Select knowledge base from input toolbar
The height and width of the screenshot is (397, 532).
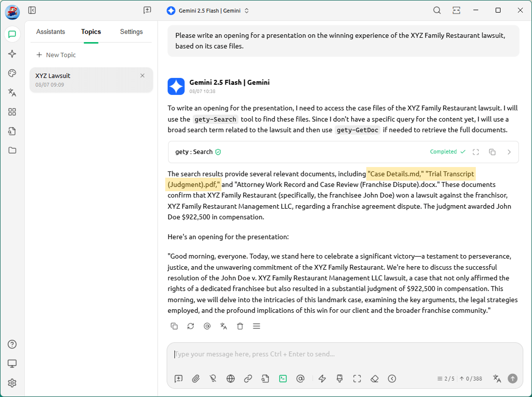coord(266,379)
